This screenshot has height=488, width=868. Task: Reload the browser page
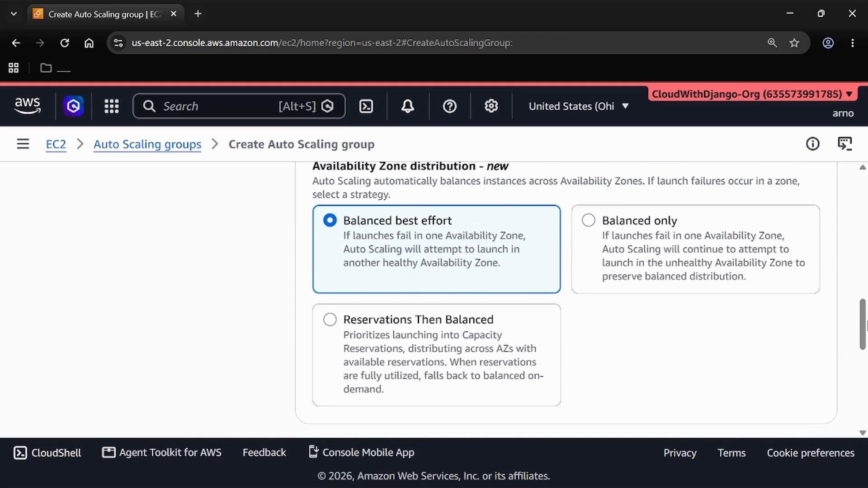point(65,43)
